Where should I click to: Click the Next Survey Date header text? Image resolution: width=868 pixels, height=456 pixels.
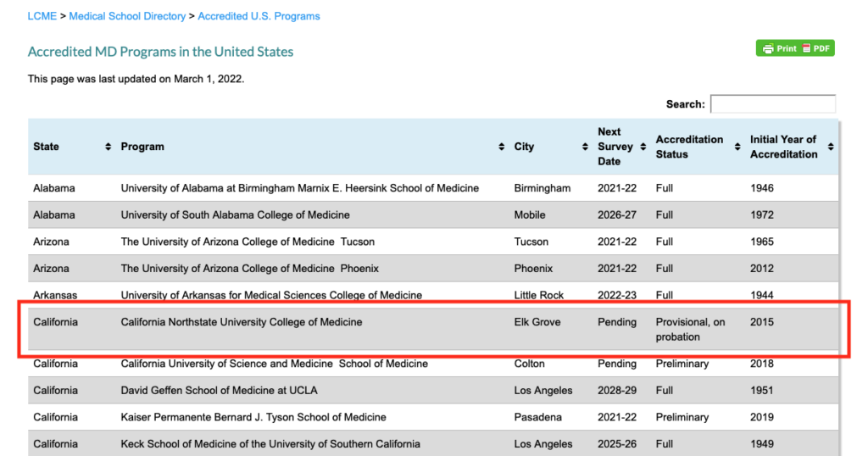point(615,147)
